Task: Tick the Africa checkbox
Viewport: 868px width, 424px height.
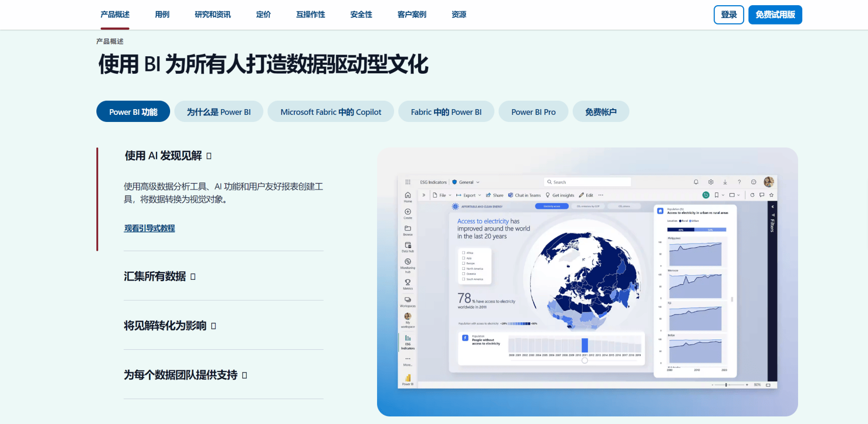Action: (x=464, y=253)
